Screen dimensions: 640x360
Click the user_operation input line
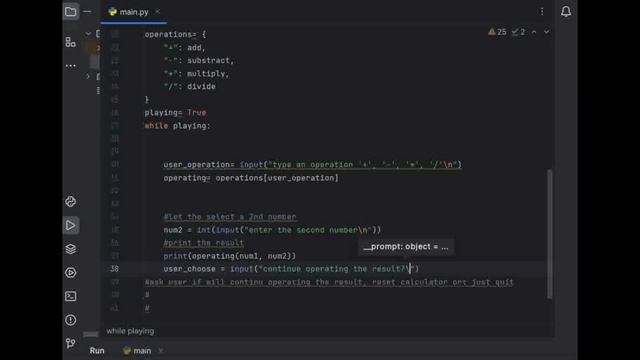(x=312, y=164)
